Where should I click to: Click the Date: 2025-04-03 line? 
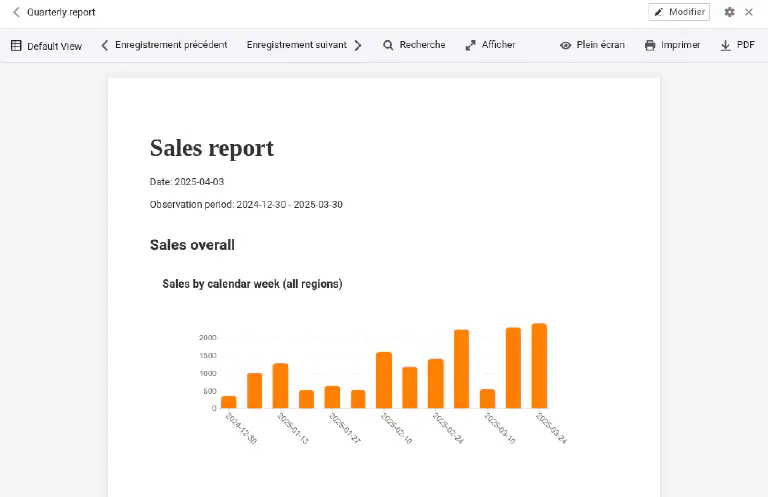187,182
